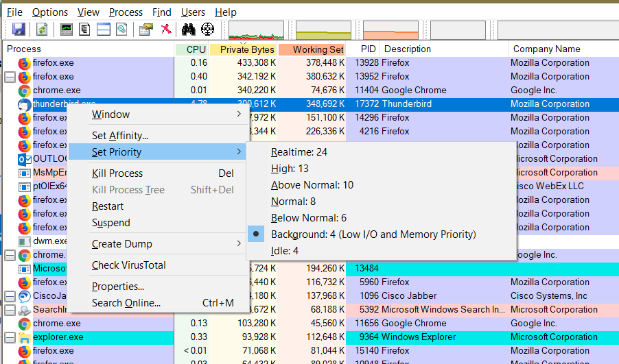Screen dimensions: 619x364
Task: Click the Save floppy disk toolbar icon
Action: coord(19,29)
